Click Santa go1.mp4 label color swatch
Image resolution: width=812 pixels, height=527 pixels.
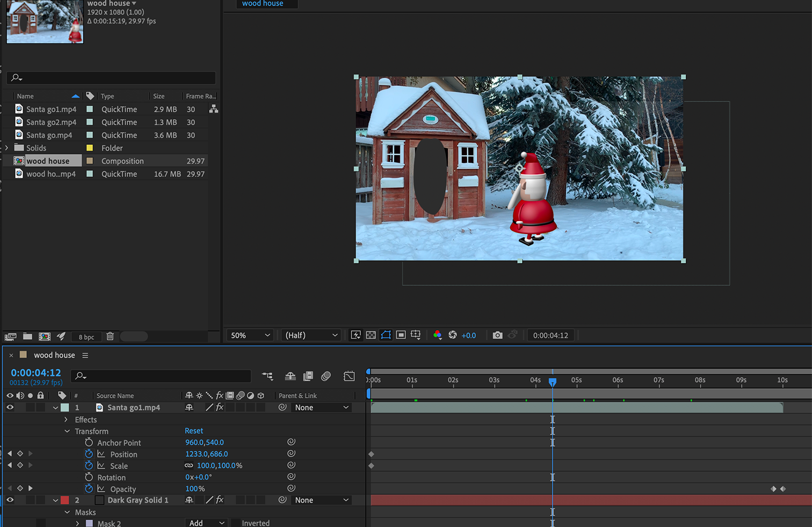tap(65, 408)
